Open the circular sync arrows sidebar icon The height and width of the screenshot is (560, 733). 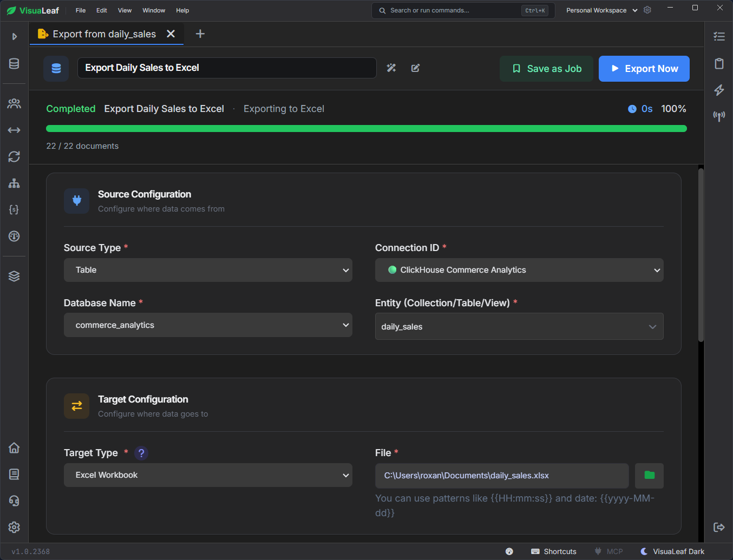click(14, 156)
